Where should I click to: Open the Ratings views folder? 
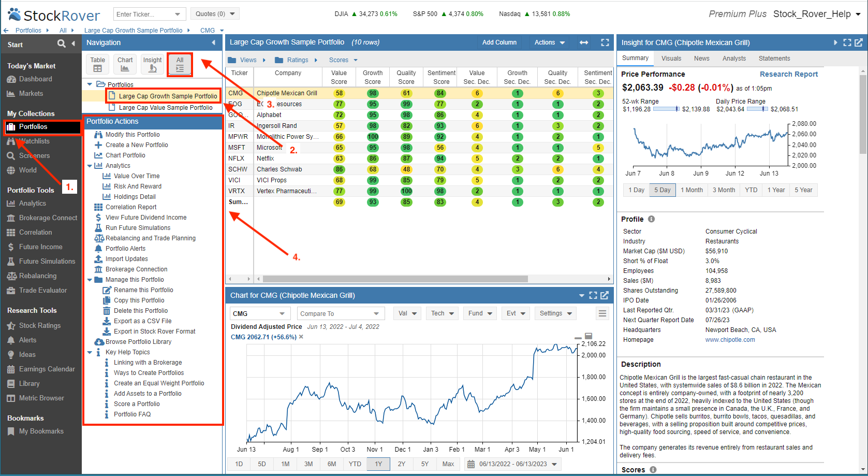[296, 60]
